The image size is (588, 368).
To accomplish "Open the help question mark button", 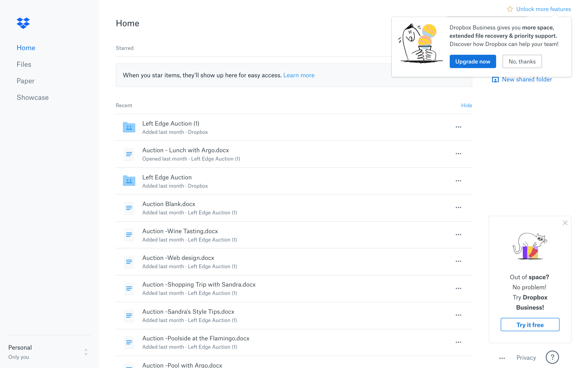I will 552,357.
